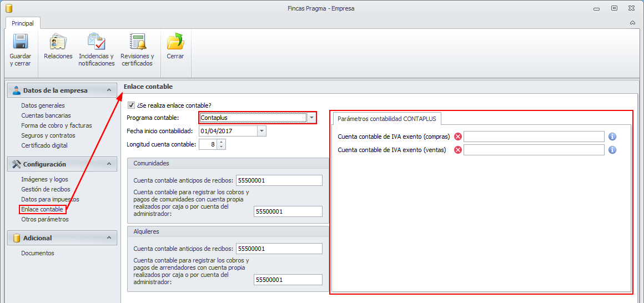
Task: Collapse the Datos de la empresa section chevron
Action: pos(109,90)
